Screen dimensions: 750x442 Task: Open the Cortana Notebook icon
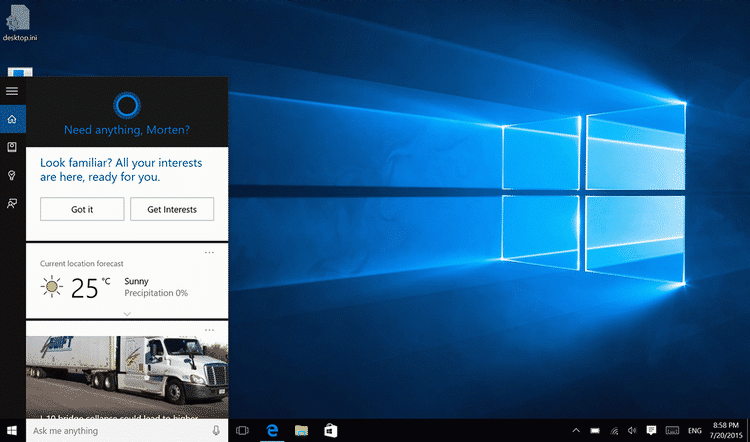(12, 147)
